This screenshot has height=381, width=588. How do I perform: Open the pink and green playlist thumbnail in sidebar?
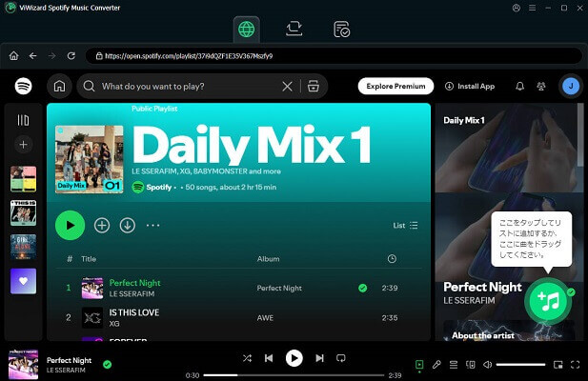pos(23,179)
